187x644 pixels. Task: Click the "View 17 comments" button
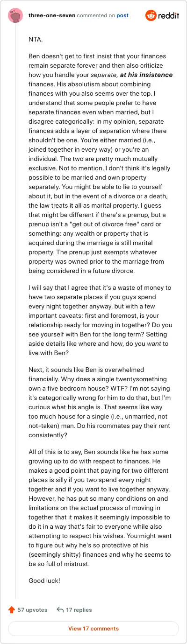pos(93,629)
